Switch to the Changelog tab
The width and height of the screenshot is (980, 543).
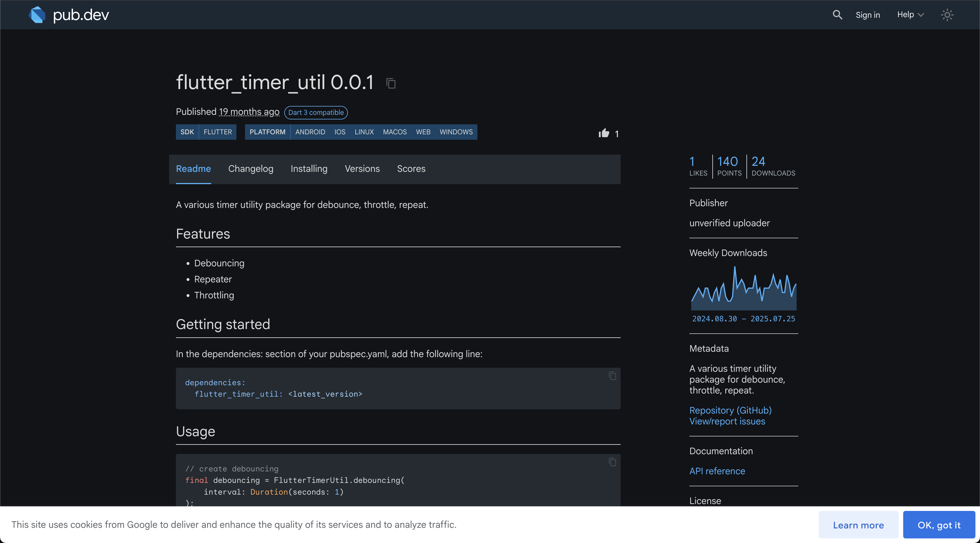click(x=250, y=169)
